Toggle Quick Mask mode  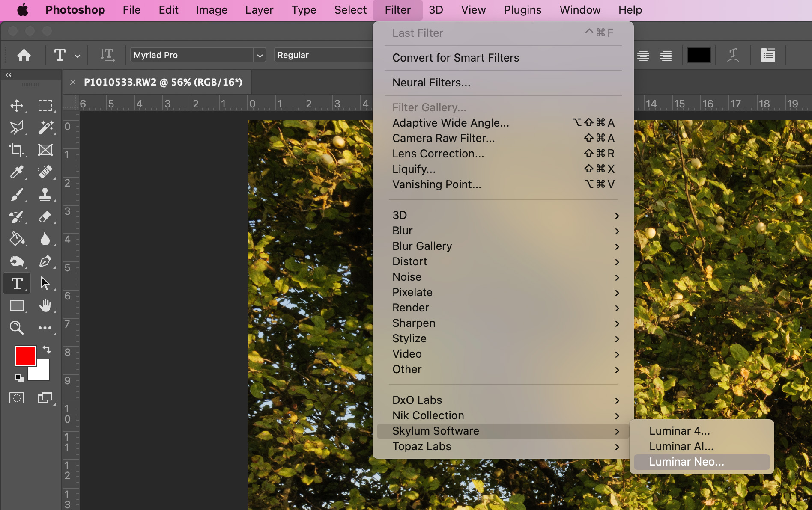pos(17,398)
